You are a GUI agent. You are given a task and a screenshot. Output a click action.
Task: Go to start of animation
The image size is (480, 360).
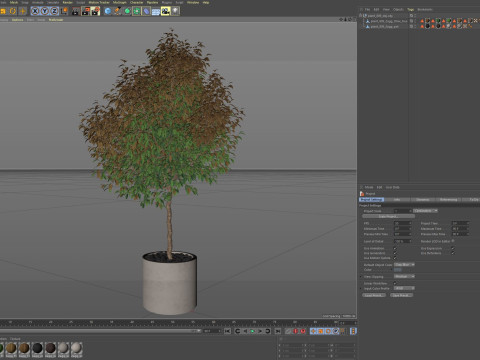[227, 331]
